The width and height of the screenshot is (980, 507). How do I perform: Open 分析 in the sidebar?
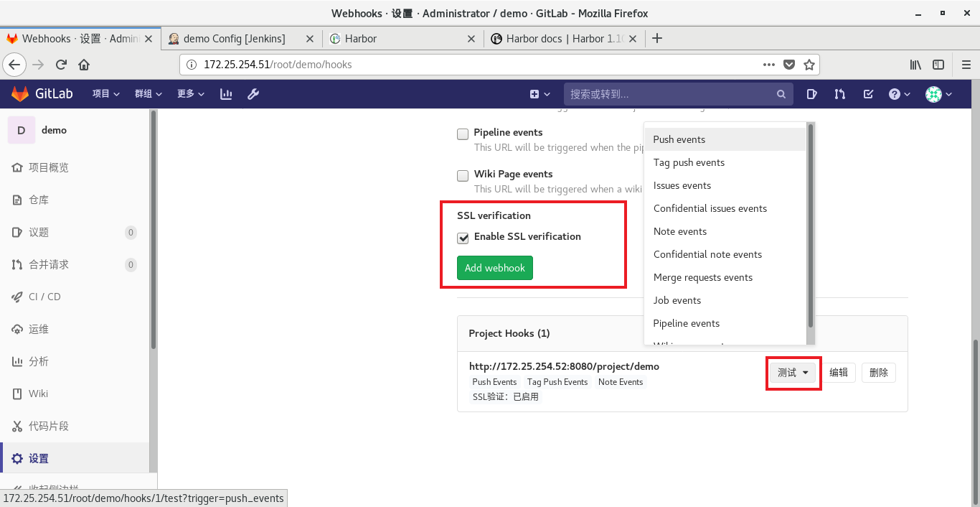click(x=39, y=361)
